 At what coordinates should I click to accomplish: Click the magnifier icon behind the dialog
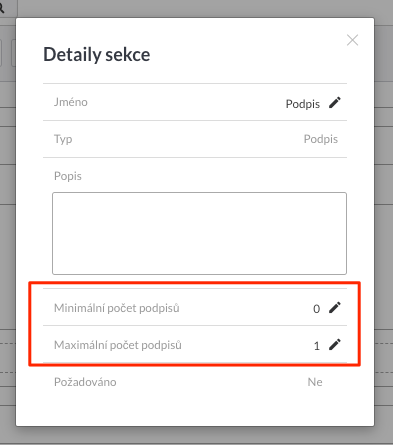coord(2,8)
